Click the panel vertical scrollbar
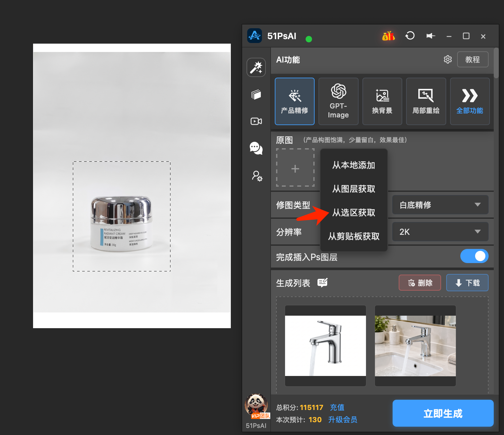 click(496, 63)
